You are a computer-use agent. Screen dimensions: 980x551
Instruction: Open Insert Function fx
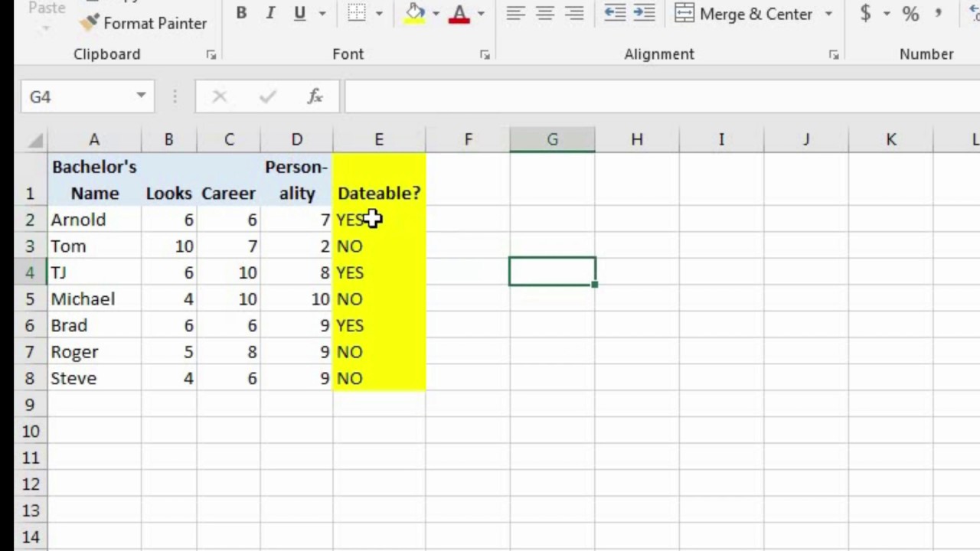(315, 96)
